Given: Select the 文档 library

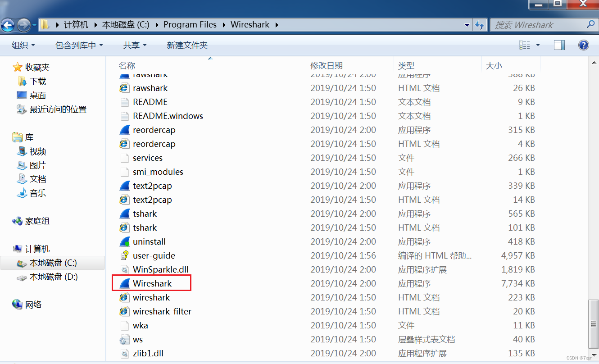Looking at the screenshot, I should 38,179.
